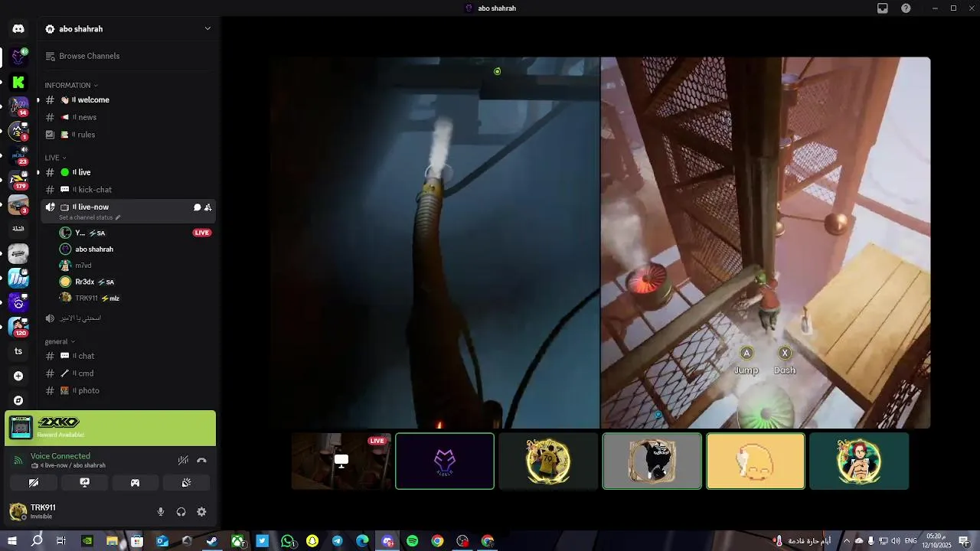Open Discord direct messages home icon

point(18,29)
